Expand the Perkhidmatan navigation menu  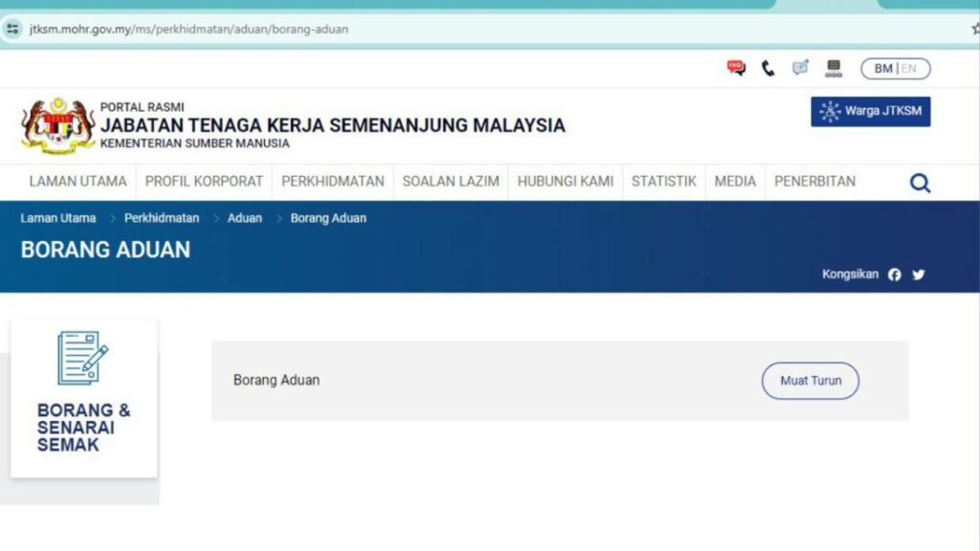click(x=332, y=181)
